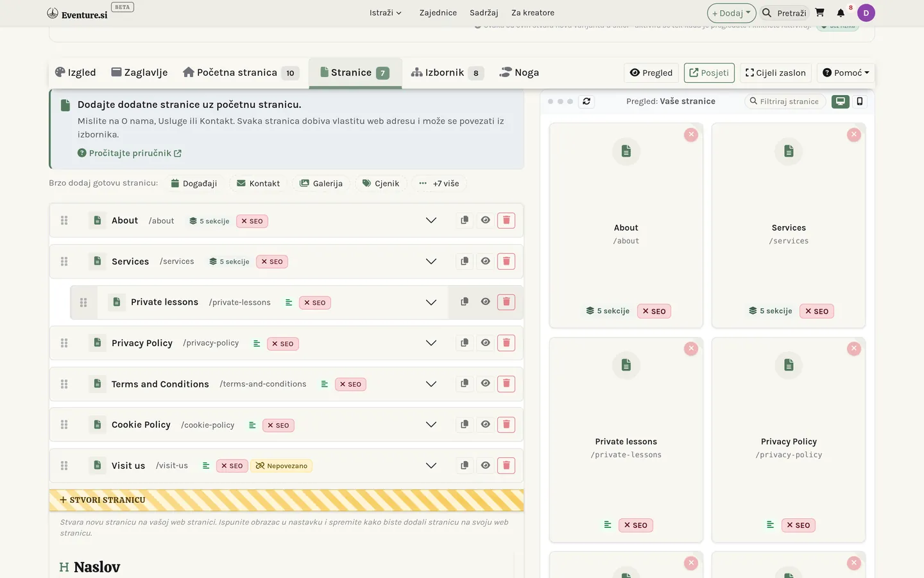Image resolution: width=924 pixels, height=578 pixels.
Task: Click the Pročitajte priručnik link
Action: pyautogui.click(x=130, y=153)
